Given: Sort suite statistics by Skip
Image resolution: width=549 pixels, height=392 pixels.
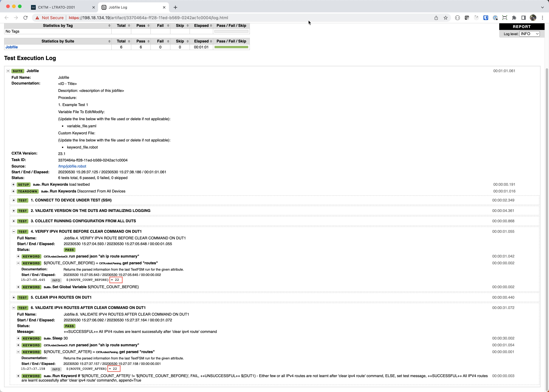Looking at the screenshot, I should click(x=180, y=41).
